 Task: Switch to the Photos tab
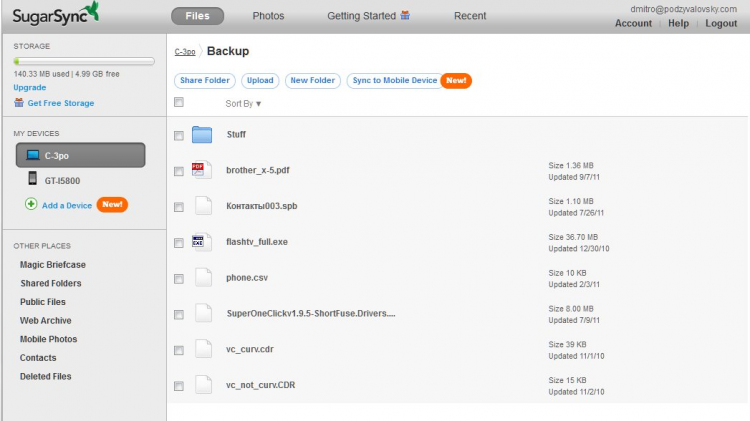click(268, 16)
